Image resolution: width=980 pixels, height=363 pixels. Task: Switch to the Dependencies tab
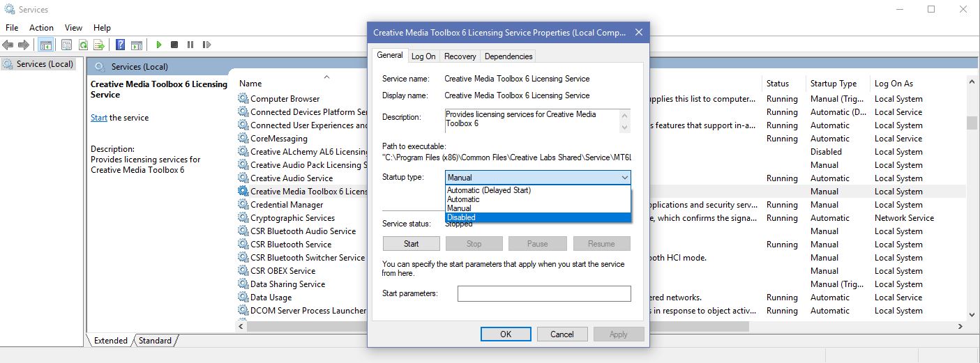point(508,56)
